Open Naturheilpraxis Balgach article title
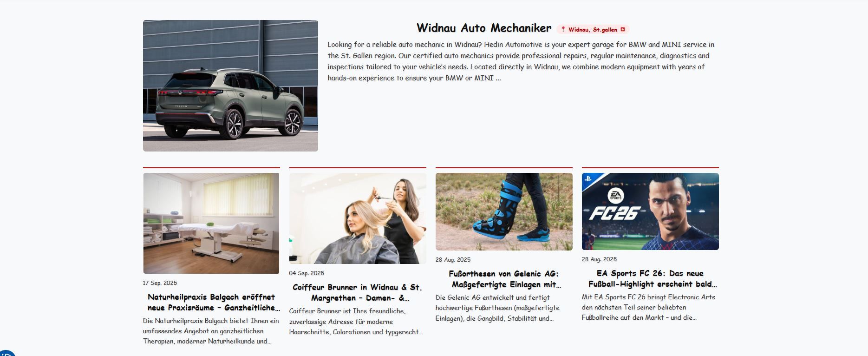The width and height of the screenshot is (868, 356). (214, 302)
